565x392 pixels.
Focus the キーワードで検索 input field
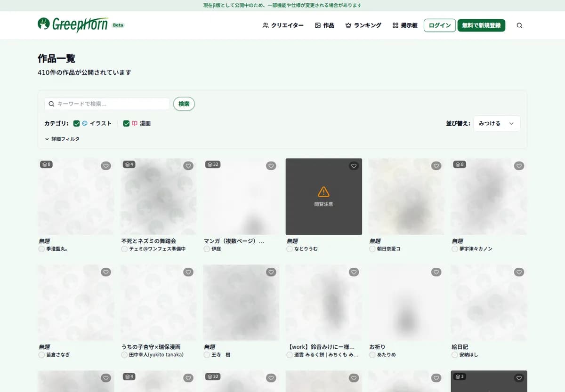[x=107, y=104]
